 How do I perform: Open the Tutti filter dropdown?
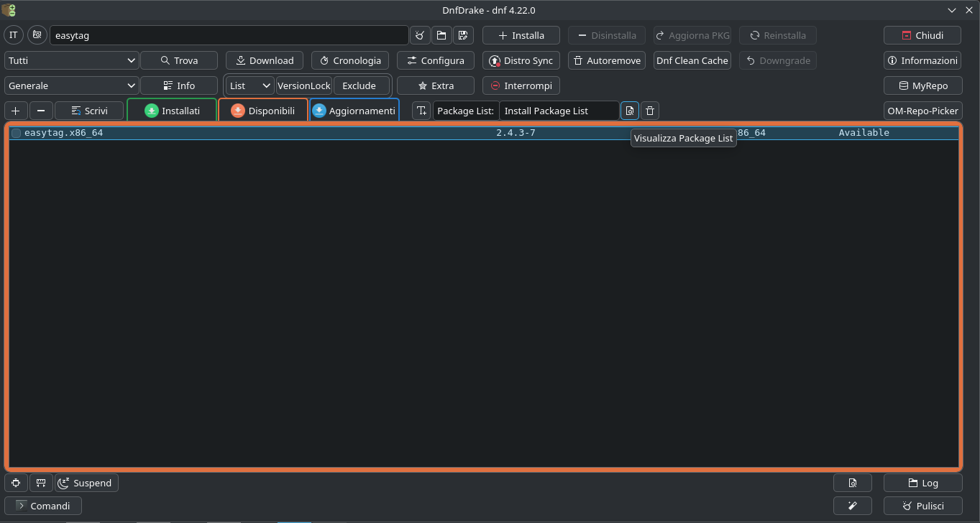click(70, 60)
